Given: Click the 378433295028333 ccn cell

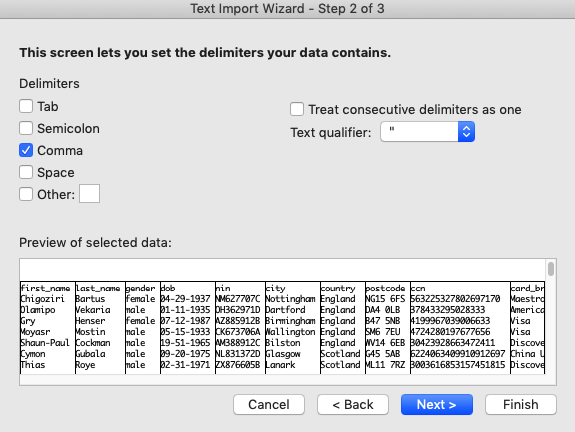Looking at the screenshot, I should (448, 310).
